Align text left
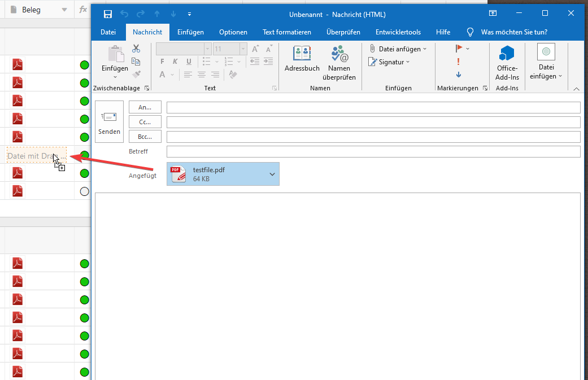Screen dimensions: 588x380 [188, 75]
